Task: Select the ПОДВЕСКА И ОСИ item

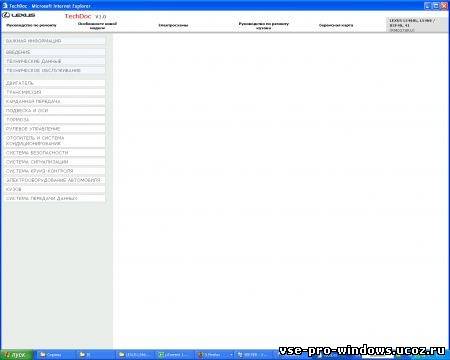Action: [55, 110]
